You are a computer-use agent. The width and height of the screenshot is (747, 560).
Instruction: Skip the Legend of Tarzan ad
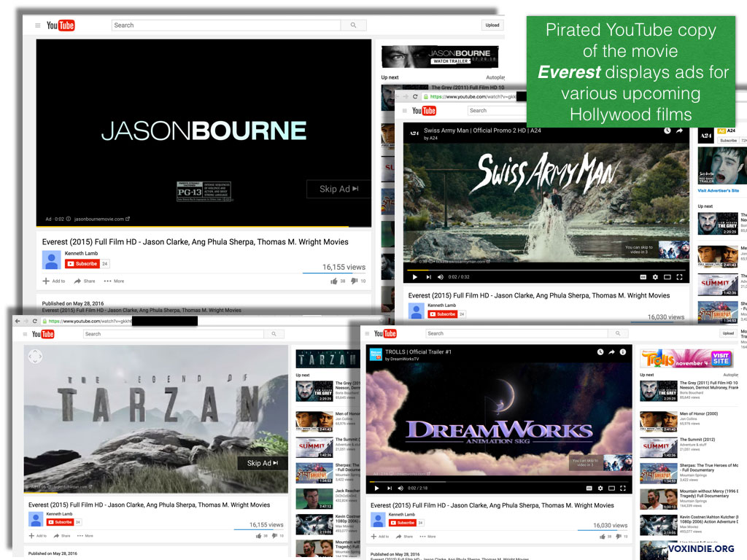pyautogui.click(x=263, y=463)
